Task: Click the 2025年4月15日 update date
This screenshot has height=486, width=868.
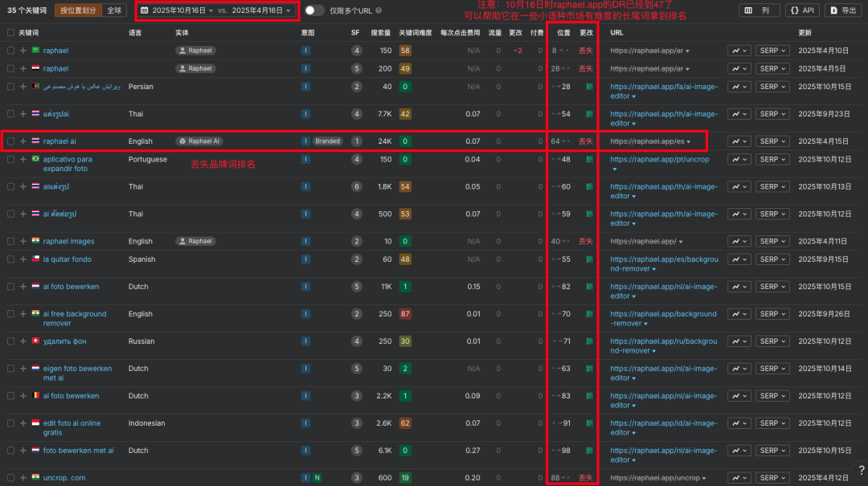Action: [x=823, y=141]
